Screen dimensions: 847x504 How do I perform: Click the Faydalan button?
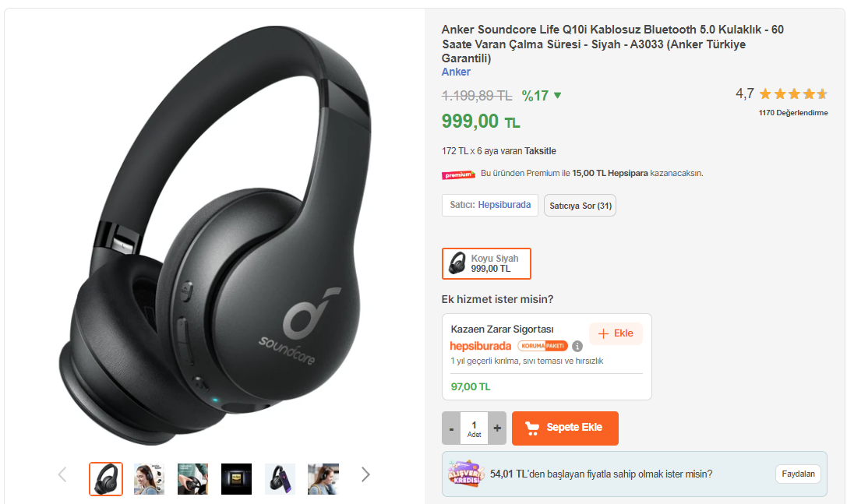(797, 474)
